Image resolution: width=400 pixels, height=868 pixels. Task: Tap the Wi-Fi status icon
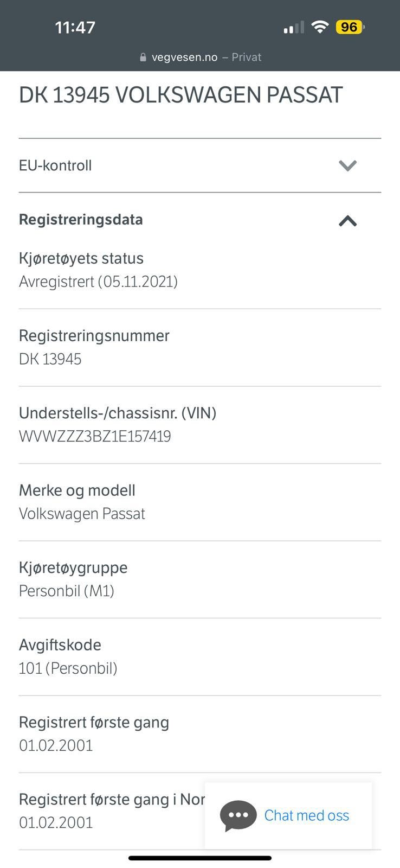tap(320, 27)
